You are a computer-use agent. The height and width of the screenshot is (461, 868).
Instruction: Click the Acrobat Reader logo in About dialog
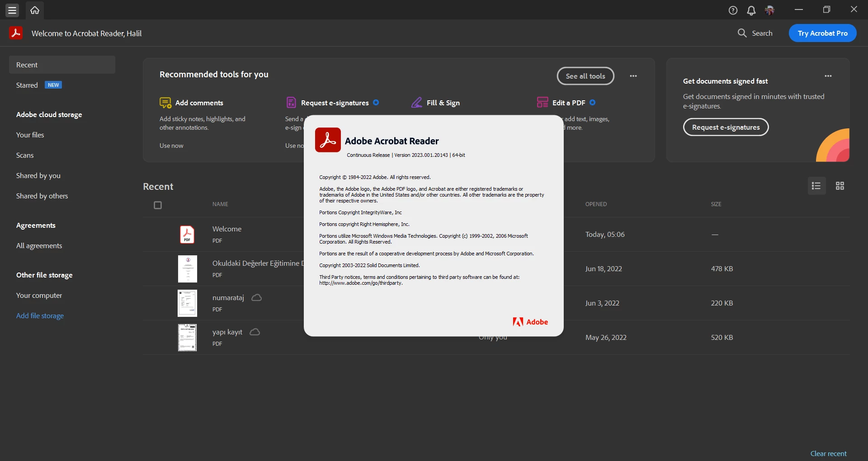coord(328,140)
